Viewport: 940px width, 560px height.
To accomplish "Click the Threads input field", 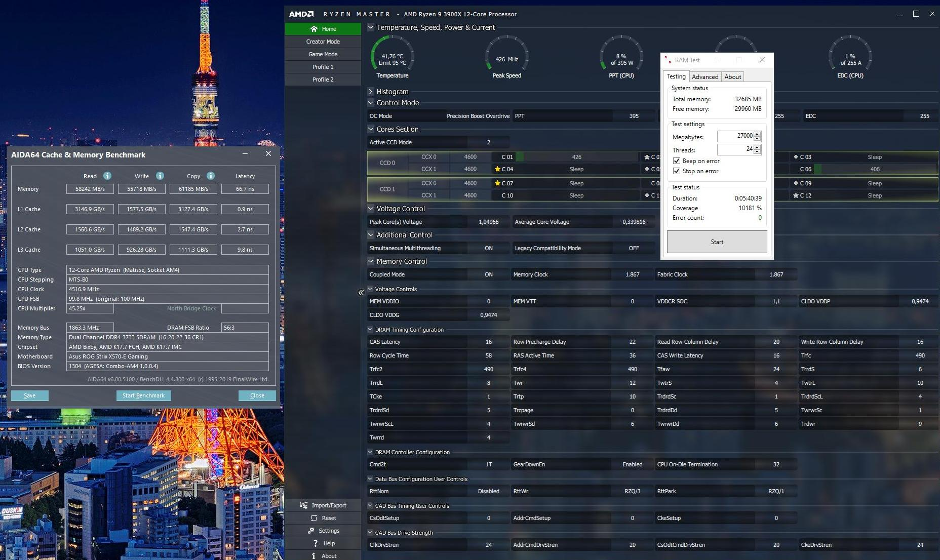I will click(735, 149).
